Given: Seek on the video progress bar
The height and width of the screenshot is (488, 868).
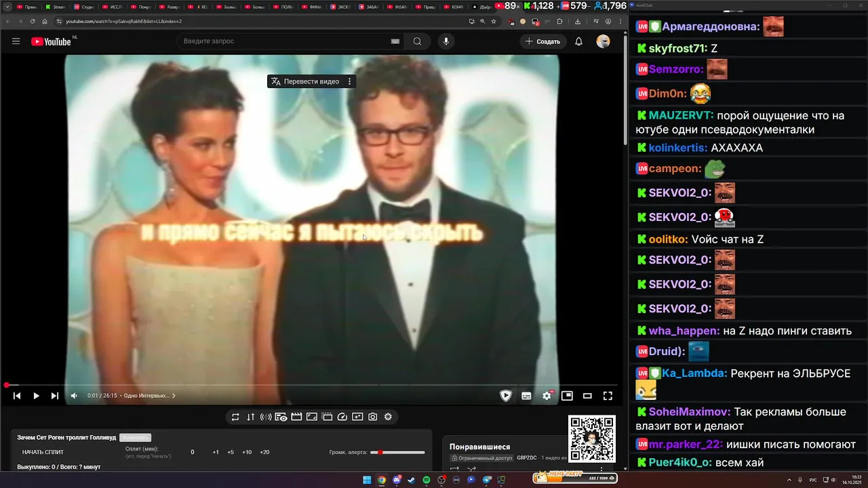Looking at the screenshot, I should [312, 385].
